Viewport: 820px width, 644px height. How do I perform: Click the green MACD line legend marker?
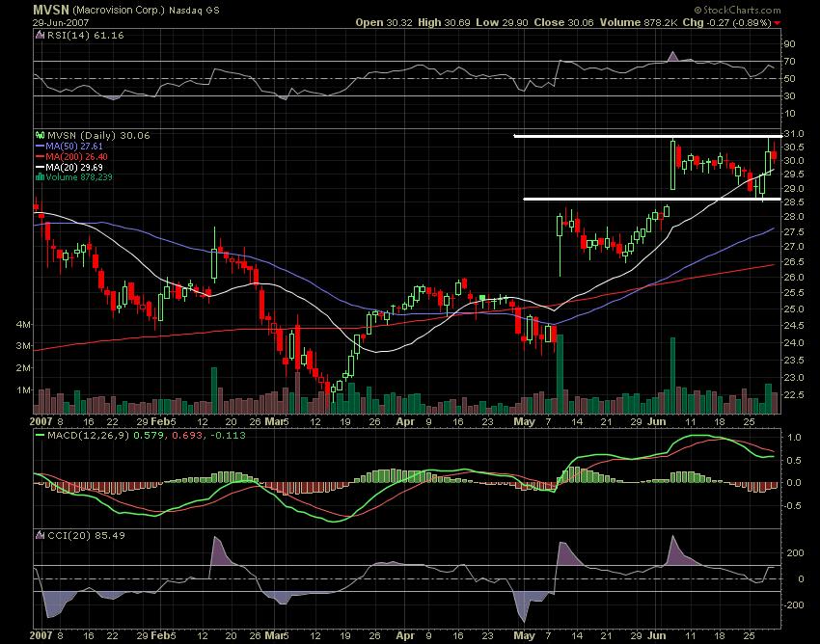41,435
